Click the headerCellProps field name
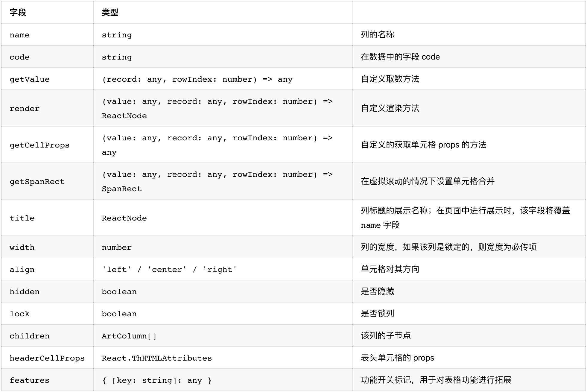Viewport: 587px width, 392px height. point(47,358)
